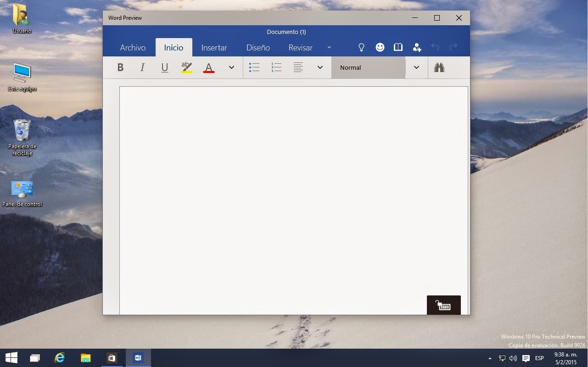Insert a numbered list
The width and height of the screenshot is (588, 367).
click(276, 67)
